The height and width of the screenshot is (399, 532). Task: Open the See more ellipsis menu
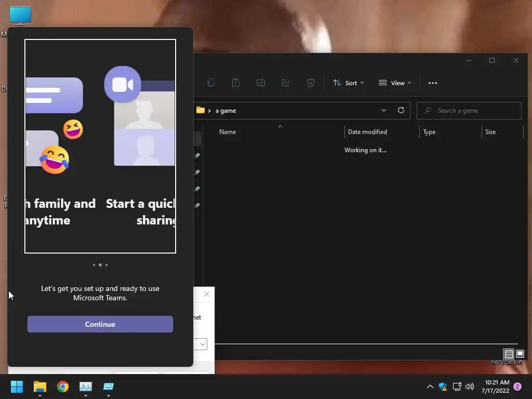click(433, 83)
